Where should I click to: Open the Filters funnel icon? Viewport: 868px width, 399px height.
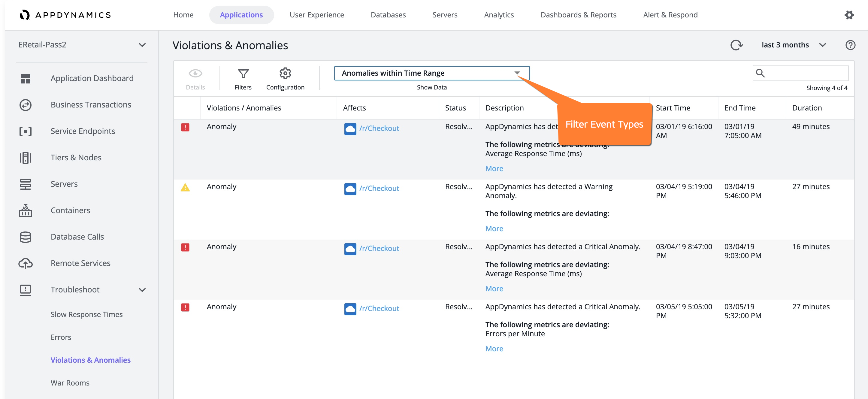click(x=243, y=74)
